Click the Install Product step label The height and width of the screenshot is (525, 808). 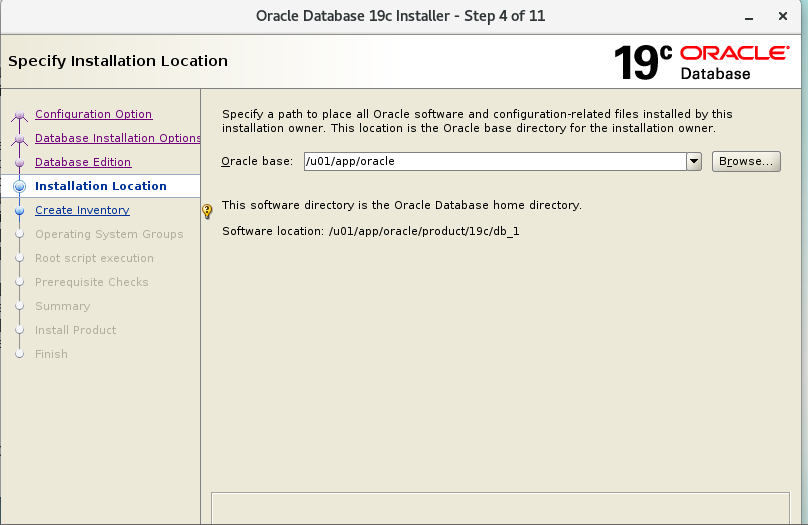(76, 330)
